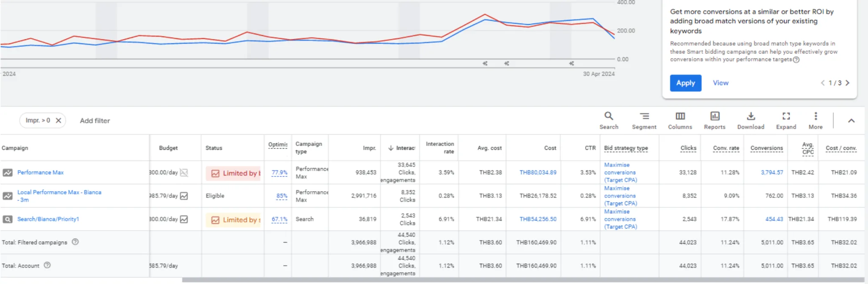Open the More options menu

[815, 120]
